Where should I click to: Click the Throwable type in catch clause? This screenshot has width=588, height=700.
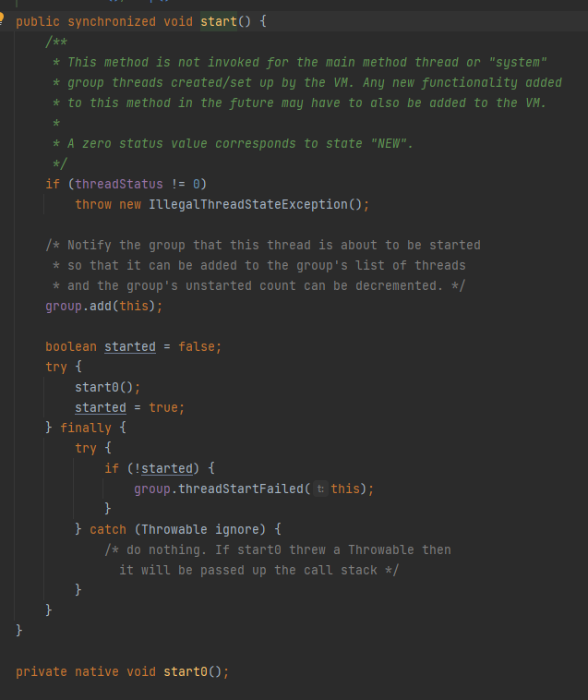coord(174,529)
